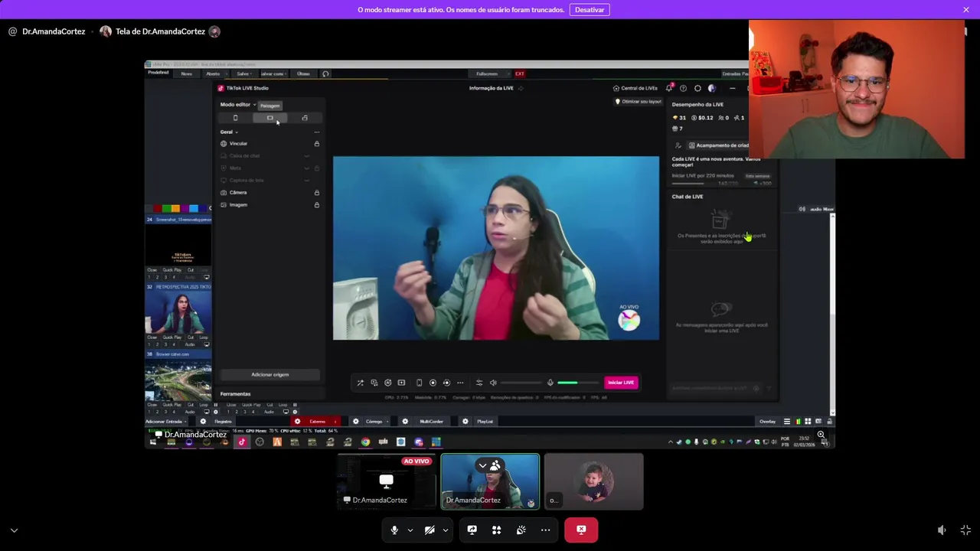The height and width of the screenshot is (551, 980).
Task: Select the baby avatar participant tile
Action: click(x=594, y=481)
